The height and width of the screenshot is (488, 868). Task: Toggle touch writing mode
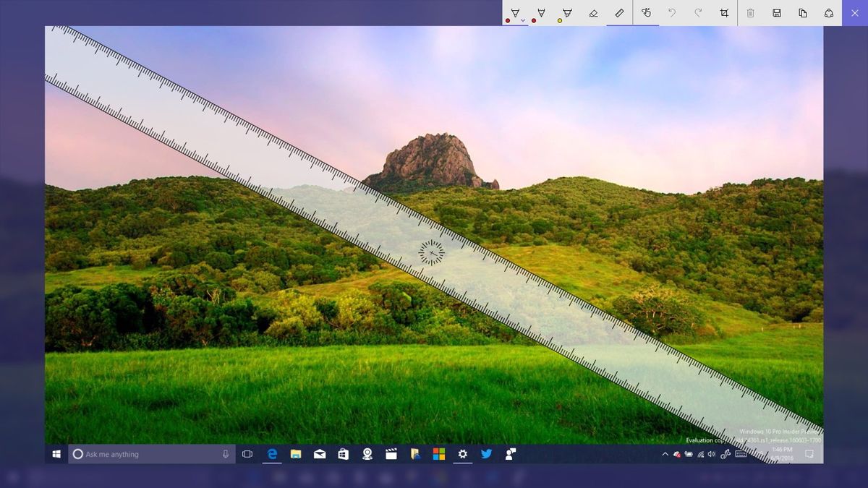click(x=646, y=12)
